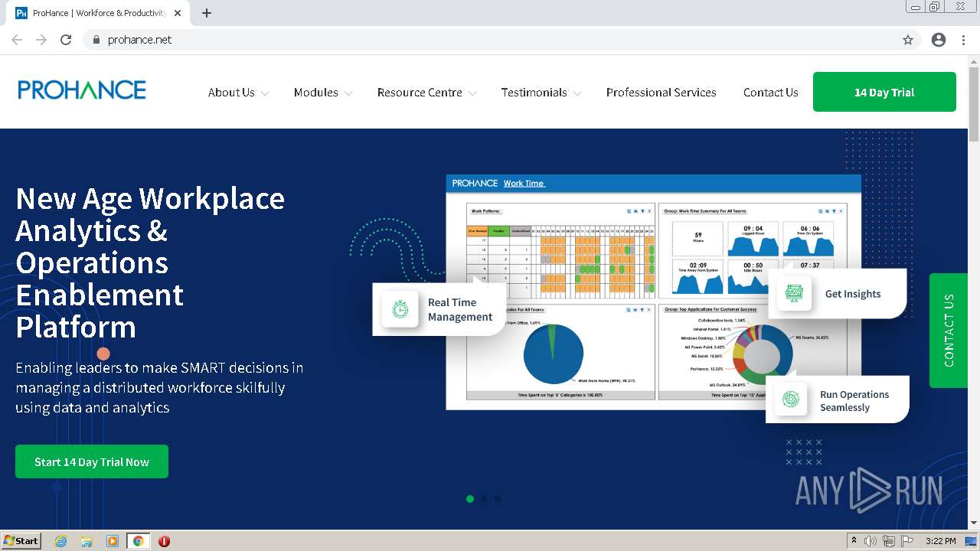The width and height of the screenshot is (980, 551).
Task: Click Real Time Management card
Action: coord(439,309)
